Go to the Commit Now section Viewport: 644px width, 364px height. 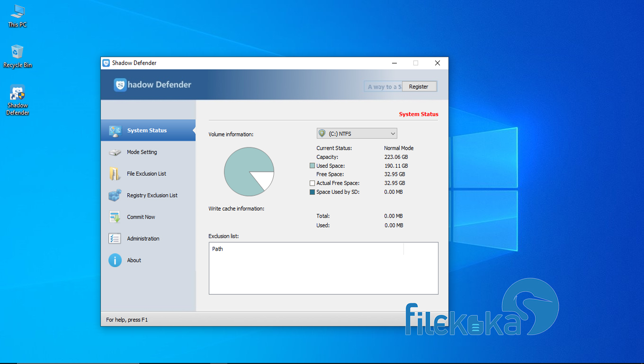[x=148, y=217]
